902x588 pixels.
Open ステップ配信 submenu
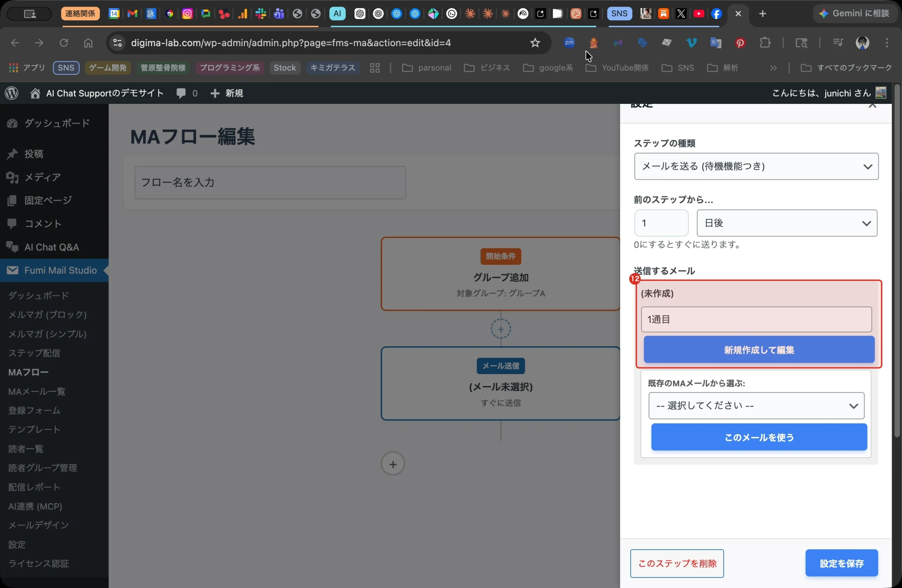pyautogui.click(x=34, y=353)
